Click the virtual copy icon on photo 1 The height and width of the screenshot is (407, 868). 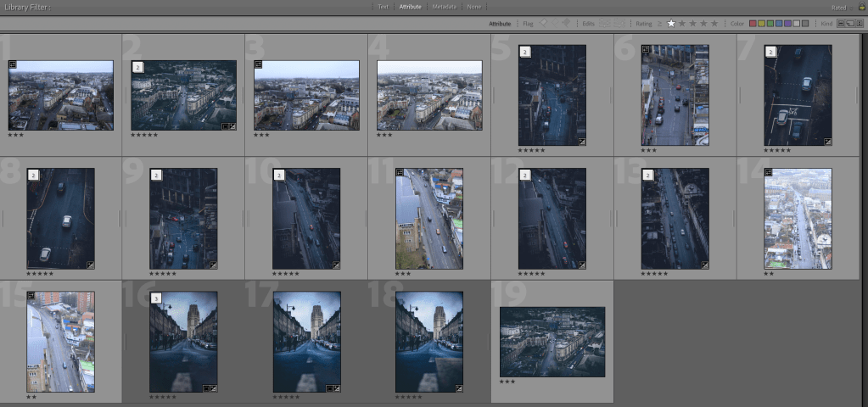[x=13, y=64]
